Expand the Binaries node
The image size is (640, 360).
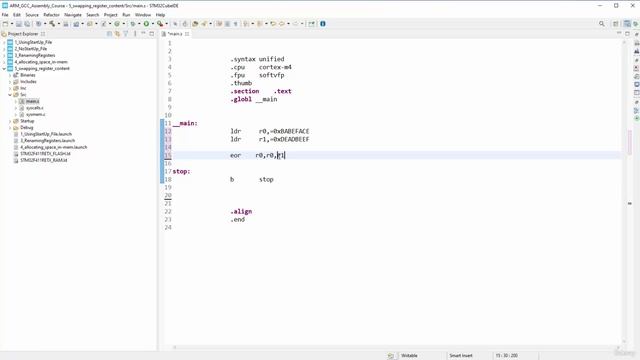pyautogui.click(x=10, y=75)
